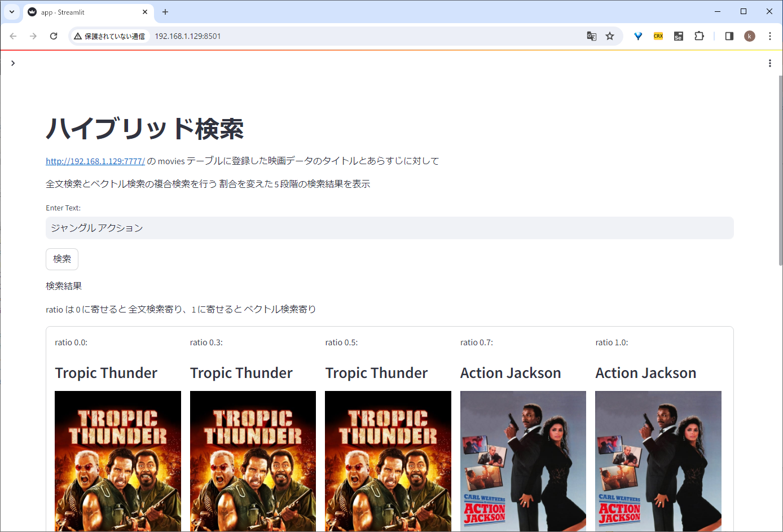Image resolution: width=783 pixels, height=532 pixels.
Task: Bookmark this page with the star icon
Action: (610, 36)
